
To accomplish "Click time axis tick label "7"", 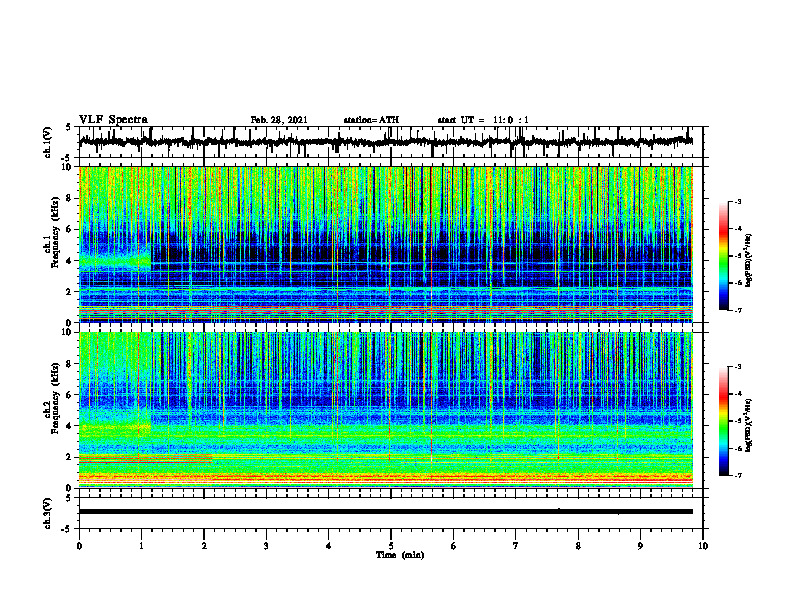I will pyautogui.click(x=516, y=546).
